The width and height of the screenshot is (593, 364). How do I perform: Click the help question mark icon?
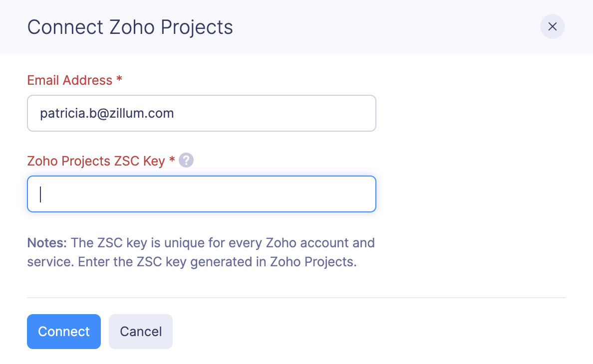click(x=186, y=161)
